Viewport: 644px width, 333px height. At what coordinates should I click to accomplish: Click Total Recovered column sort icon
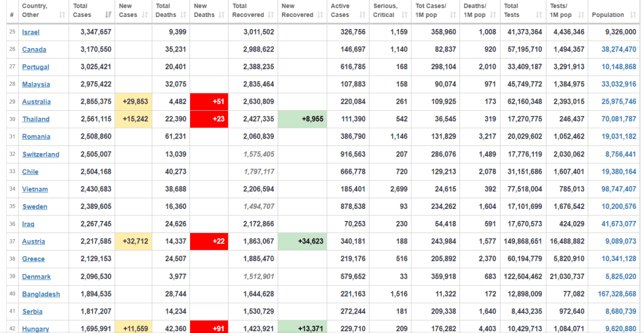point(271,14)
